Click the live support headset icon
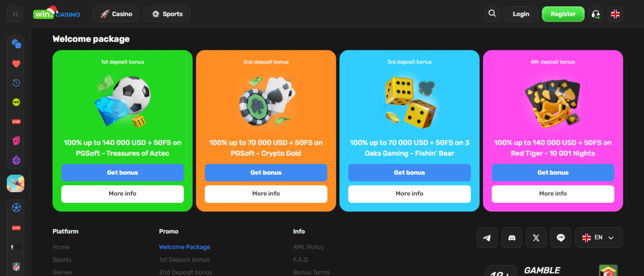The width and height of the screenshot is (644, 276). [596, 14]
